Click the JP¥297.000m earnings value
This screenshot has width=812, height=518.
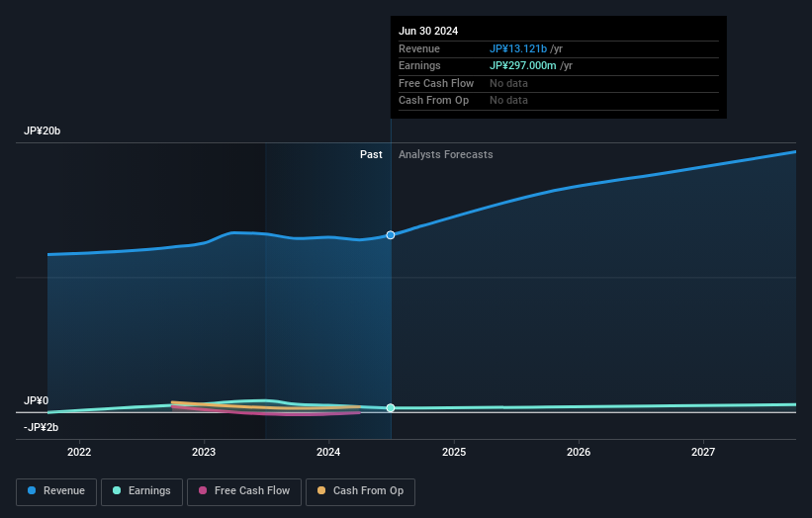point(523,65)
